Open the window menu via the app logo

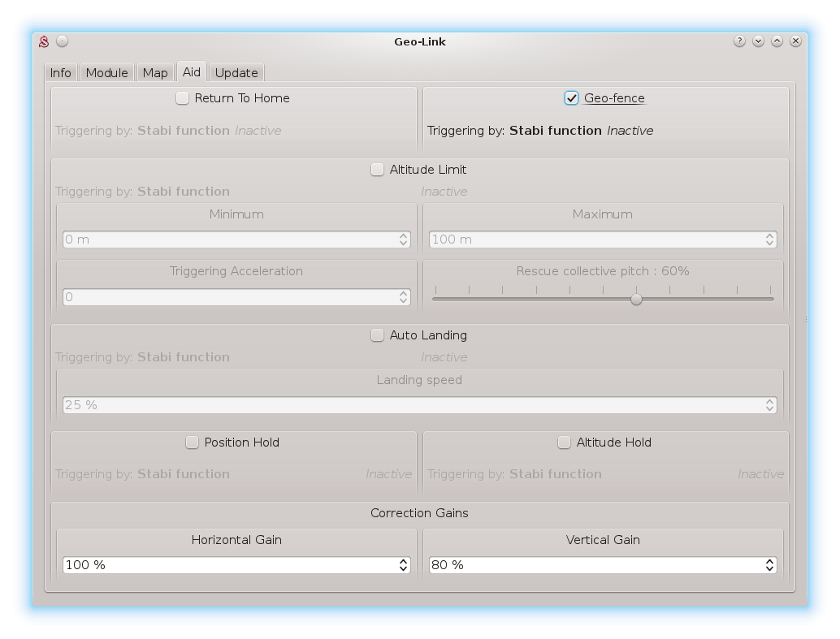click(45, 41)
